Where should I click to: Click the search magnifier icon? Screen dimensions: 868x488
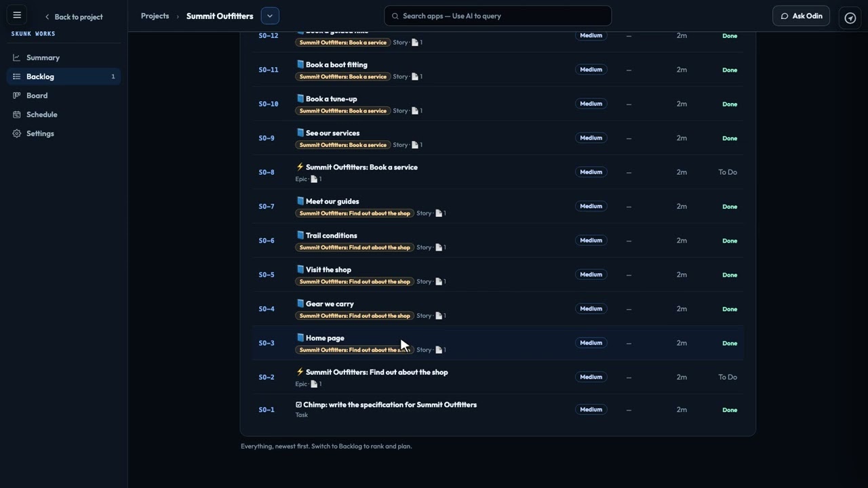click(x=395, y=16)
